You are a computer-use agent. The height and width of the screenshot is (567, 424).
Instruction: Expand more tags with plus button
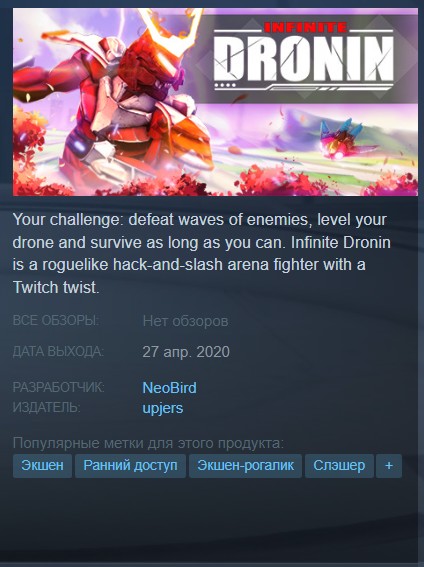click(389, 465)
